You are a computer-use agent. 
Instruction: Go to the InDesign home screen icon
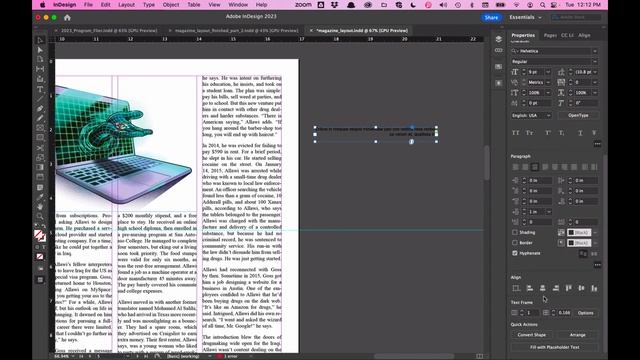tap(67, 18)
